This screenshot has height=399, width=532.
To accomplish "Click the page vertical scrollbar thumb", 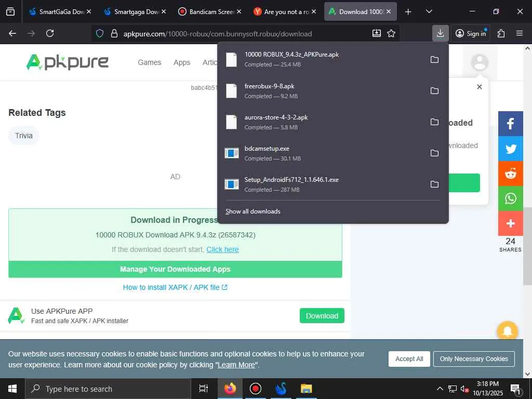I will [x=528, y=246].
